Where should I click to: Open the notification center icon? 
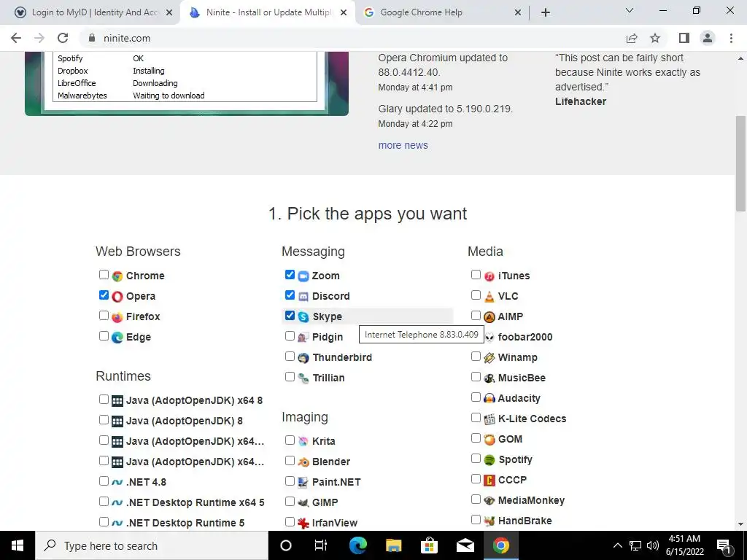click(x=724, y=545)
